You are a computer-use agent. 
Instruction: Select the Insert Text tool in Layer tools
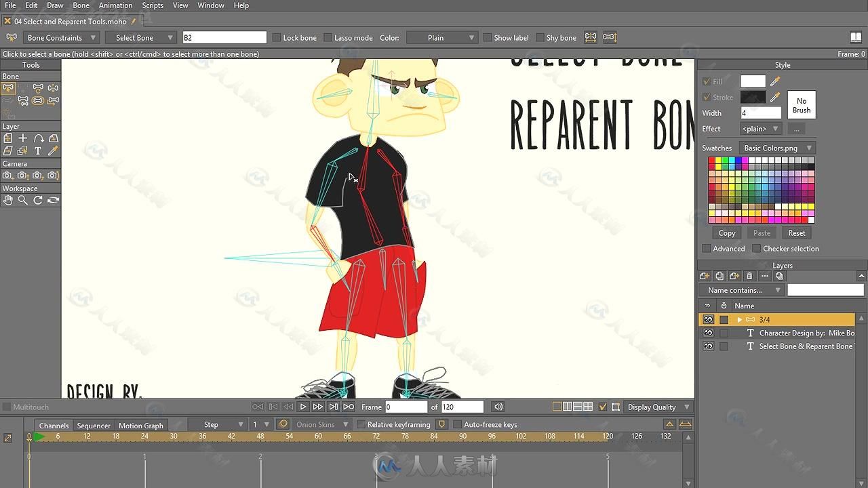(x=38, y=150)
